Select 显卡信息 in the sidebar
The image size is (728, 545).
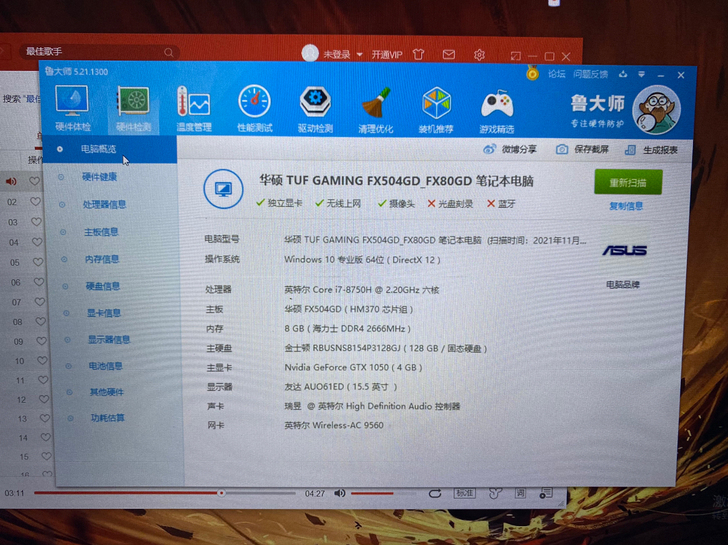click(x=104, y=313)
